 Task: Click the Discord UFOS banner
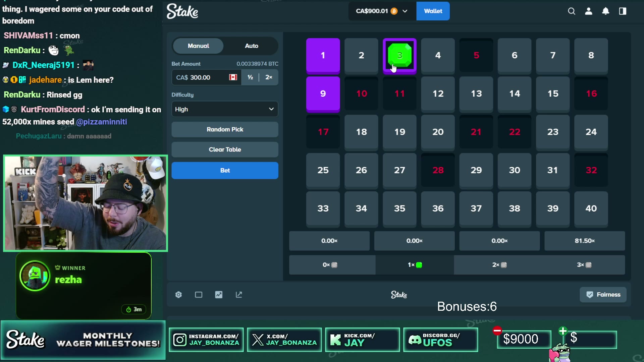click(441, 340)
